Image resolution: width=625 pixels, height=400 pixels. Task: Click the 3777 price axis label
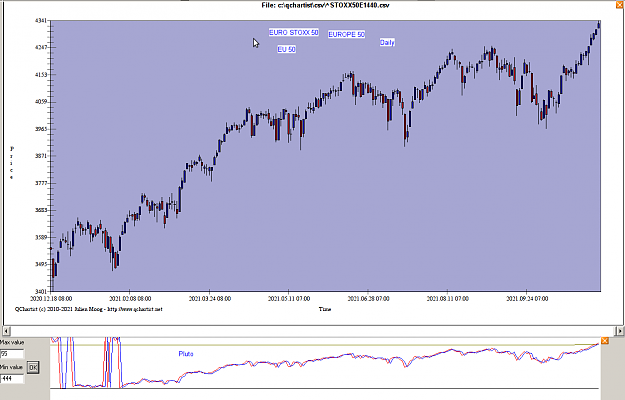(x=41, y=183)
